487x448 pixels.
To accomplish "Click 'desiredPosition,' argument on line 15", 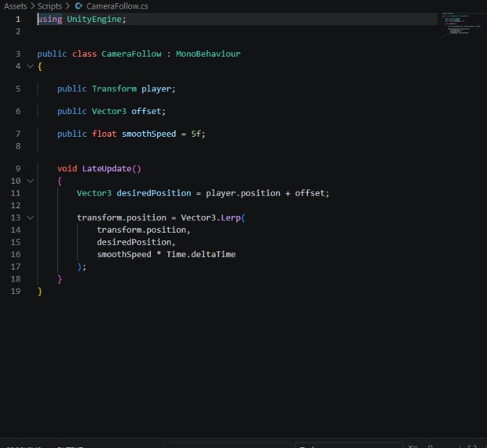I will (136, 242).
